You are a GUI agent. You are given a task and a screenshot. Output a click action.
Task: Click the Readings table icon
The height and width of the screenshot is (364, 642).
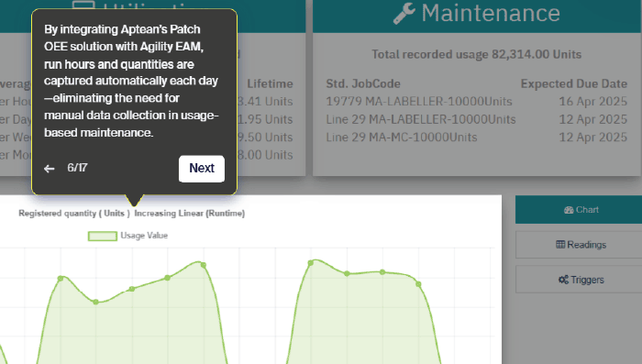(560, 245)
